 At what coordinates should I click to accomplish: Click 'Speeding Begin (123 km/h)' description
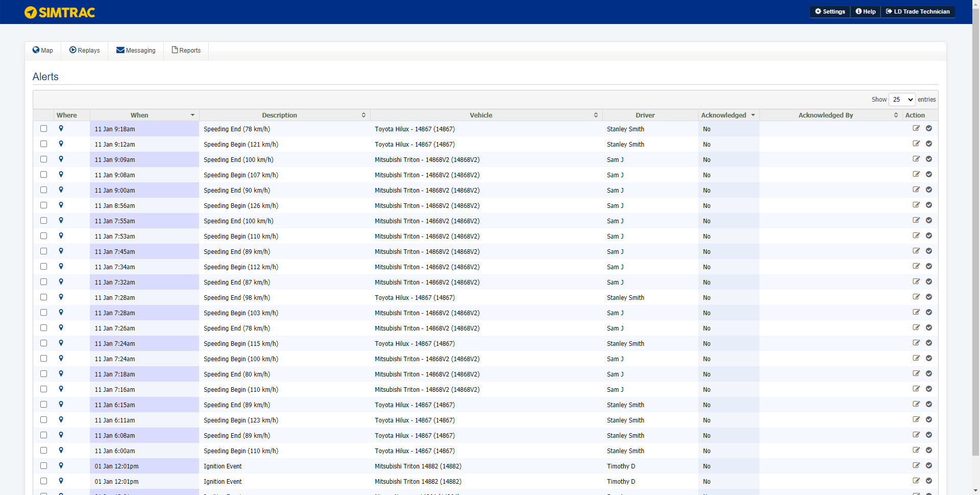(x=241, y=420)
